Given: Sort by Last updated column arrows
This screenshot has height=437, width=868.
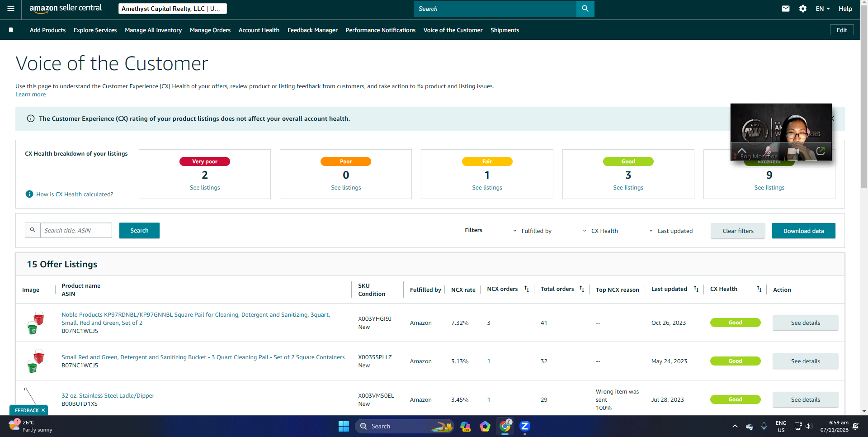Looking at the screenshot, I should (696, 289).
